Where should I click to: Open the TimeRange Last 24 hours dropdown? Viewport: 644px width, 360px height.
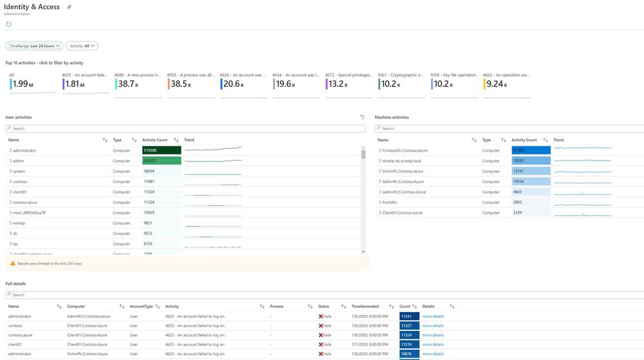tap(34, 46)
